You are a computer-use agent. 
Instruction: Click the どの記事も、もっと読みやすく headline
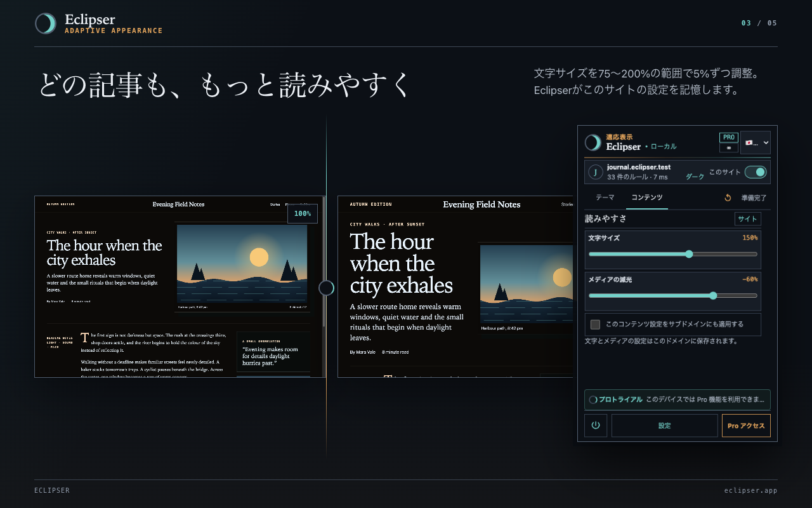pos(225,85)
